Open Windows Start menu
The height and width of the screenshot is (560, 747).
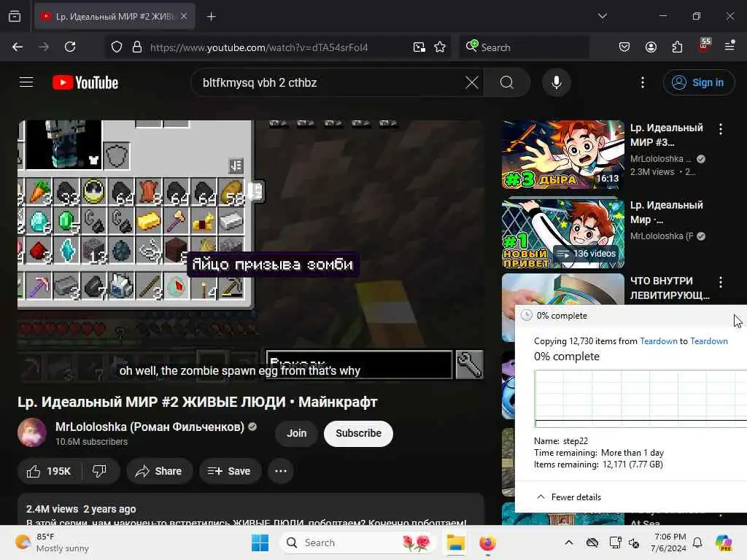click(260, 542)
